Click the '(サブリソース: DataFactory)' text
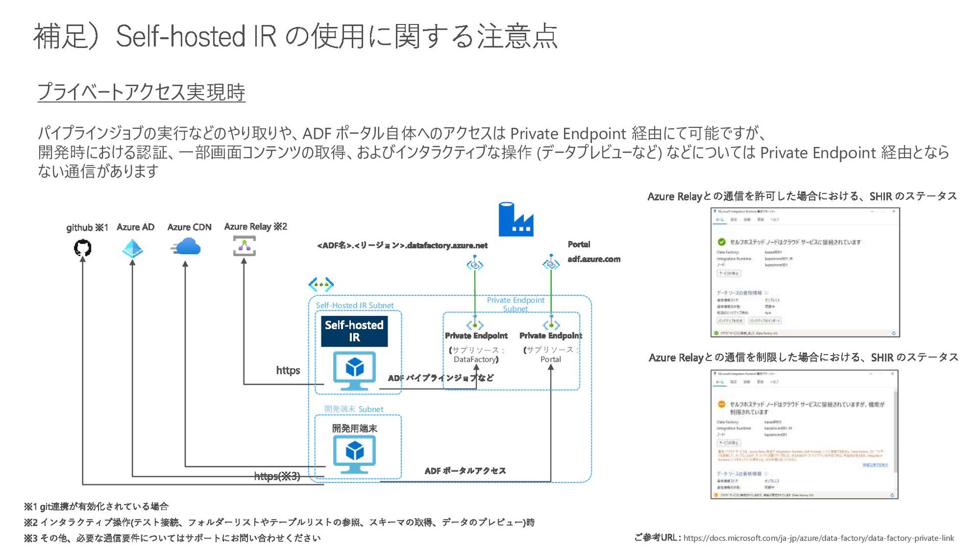 coord(476,355)
